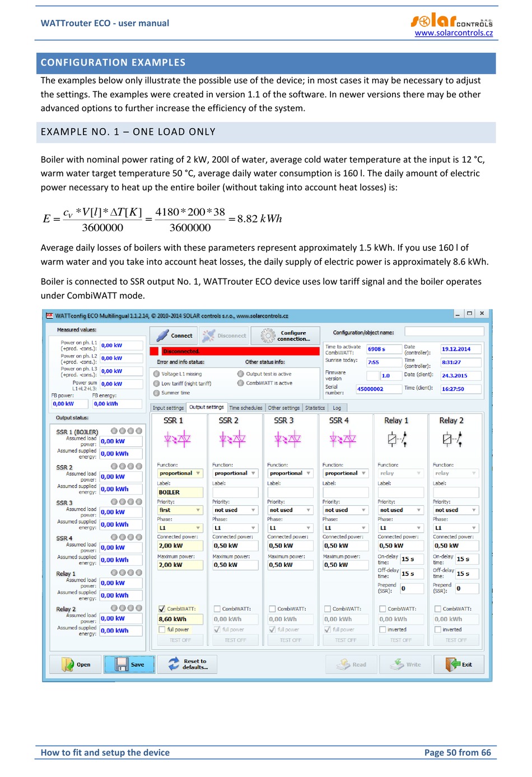Check full power for SSR 1
Viewport: 532px width, 777px height.
pos(162,630)
